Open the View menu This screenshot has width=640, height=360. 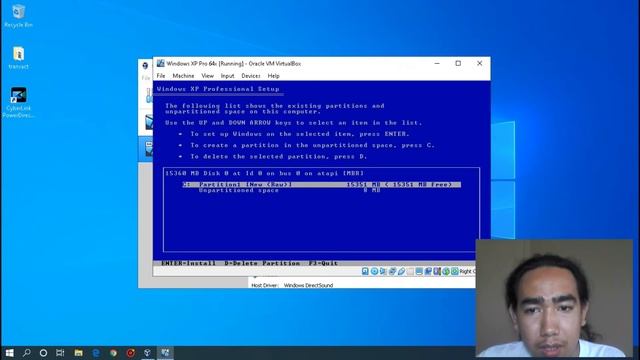[x=207, y=76]
